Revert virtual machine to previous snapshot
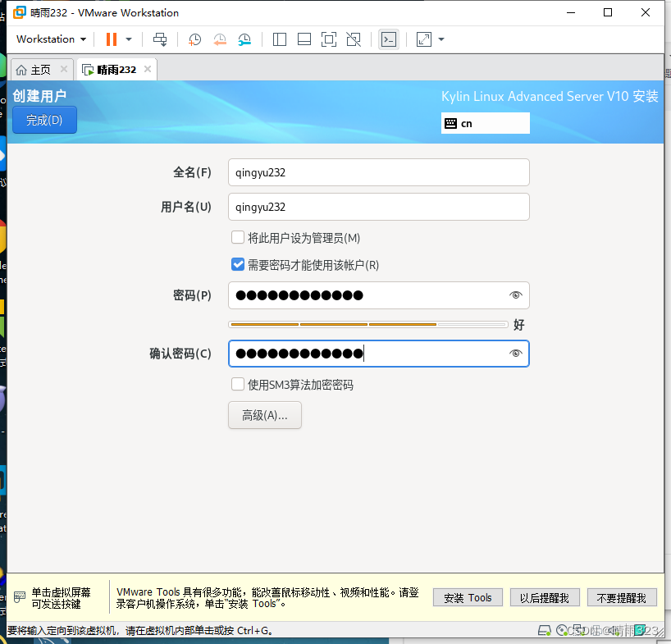Screen dimensions: 671x644 220,39
